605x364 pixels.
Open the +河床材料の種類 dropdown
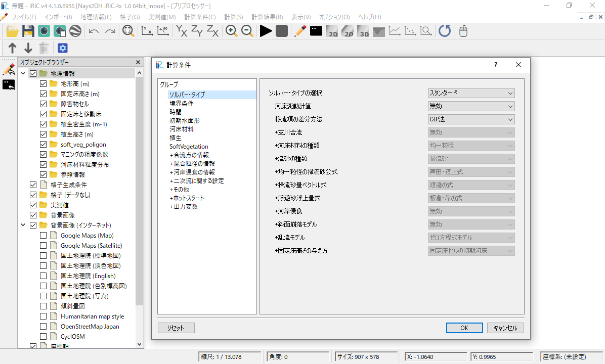click(471, 146)
